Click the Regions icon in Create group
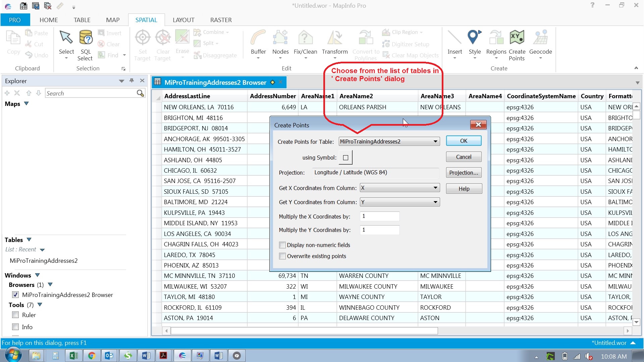This screenshot has width=644, height=362. (496, 38)
